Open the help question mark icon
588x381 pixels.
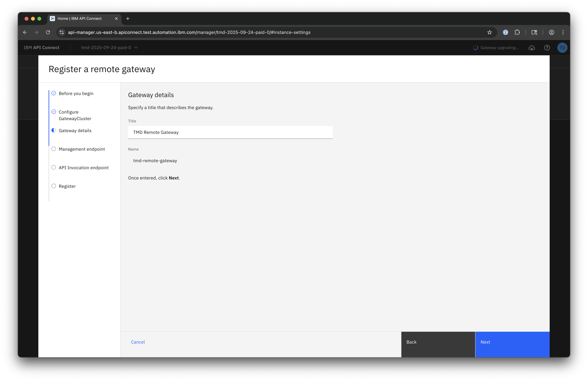coord(547,48)
